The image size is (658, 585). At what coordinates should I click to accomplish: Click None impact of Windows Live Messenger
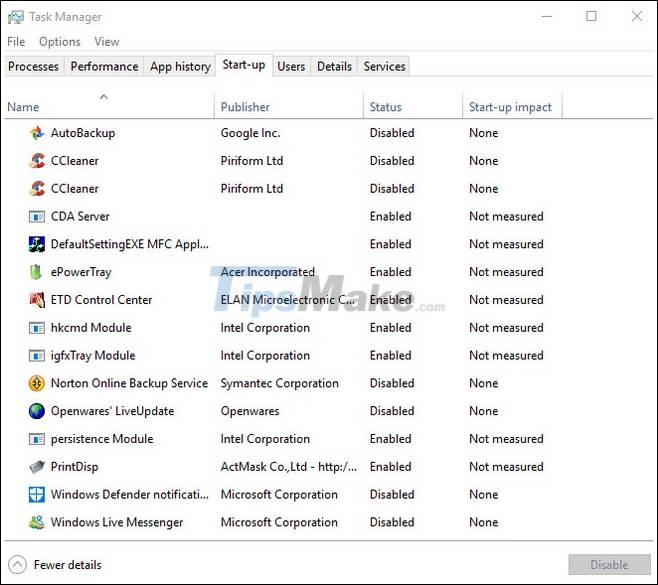pyautogui.click(x=483, y=522)
